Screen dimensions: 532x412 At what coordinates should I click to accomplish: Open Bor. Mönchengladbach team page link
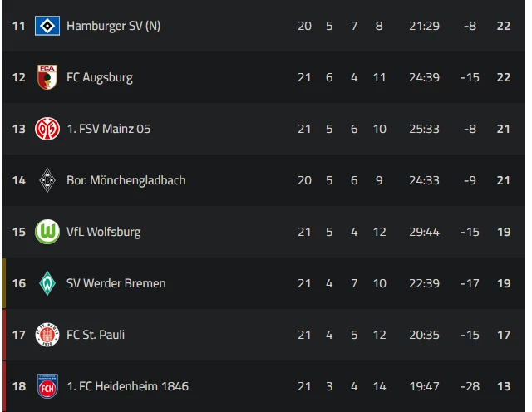coord(126,180)
